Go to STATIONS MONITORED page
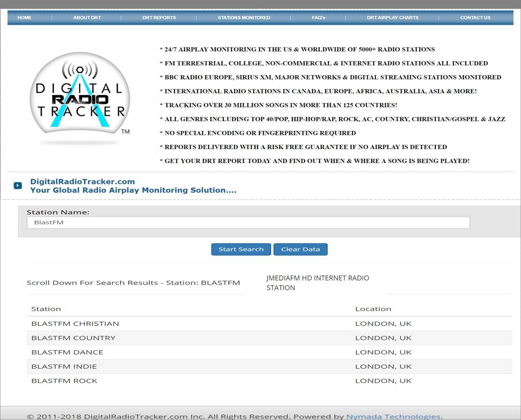Screen dimensions: 521x420 (x=244, y=18)
